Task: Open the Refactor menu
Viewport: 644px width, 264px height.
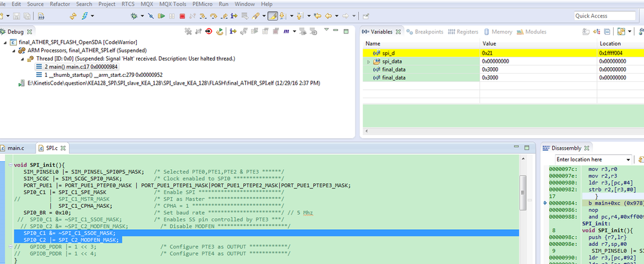Action: point(60,4)
